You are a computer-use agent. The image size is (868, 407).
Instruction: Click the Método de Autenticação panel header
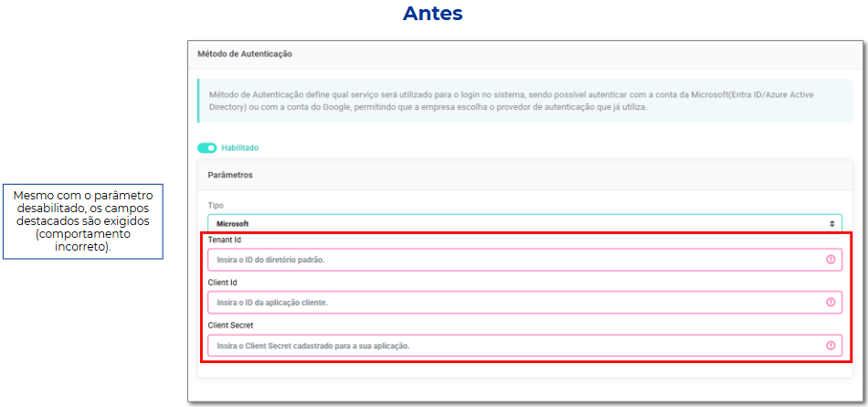(245, 54)
